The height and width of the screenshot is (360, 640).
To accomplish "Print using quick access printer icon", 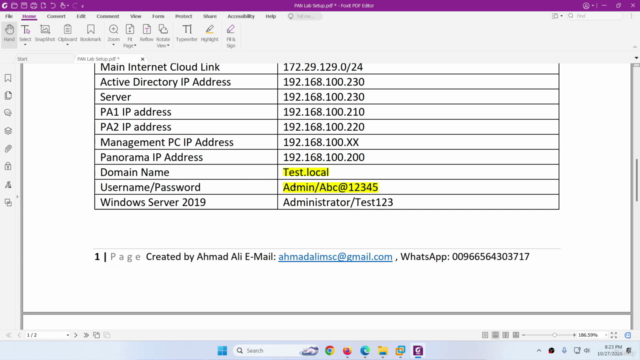I will point(34,6).
